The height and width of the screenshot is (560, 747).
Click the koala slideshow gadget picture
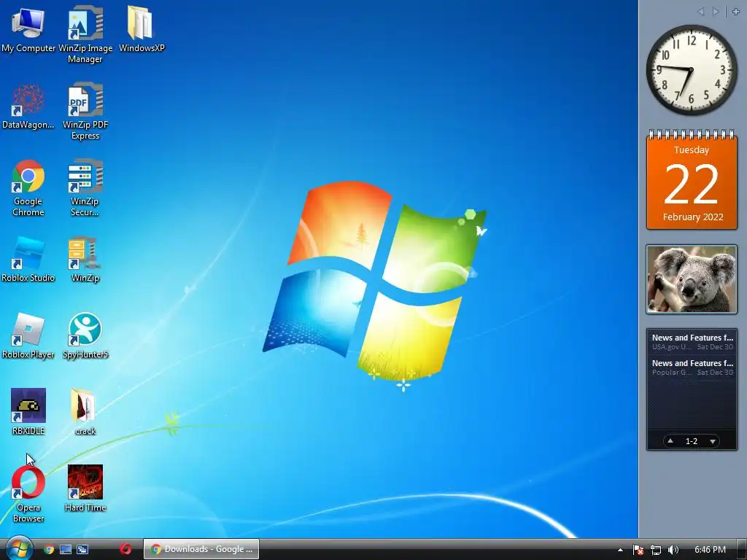pyautogui.click(x=692, y=279)
